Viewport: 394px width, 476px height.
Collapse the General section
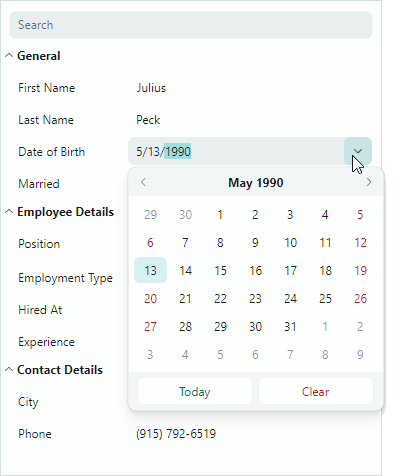point(9,56)
